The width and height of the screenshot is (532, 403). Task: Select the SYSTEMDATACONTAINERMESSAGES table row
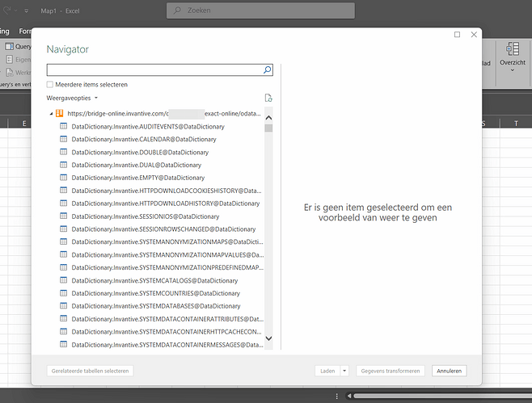167,345
